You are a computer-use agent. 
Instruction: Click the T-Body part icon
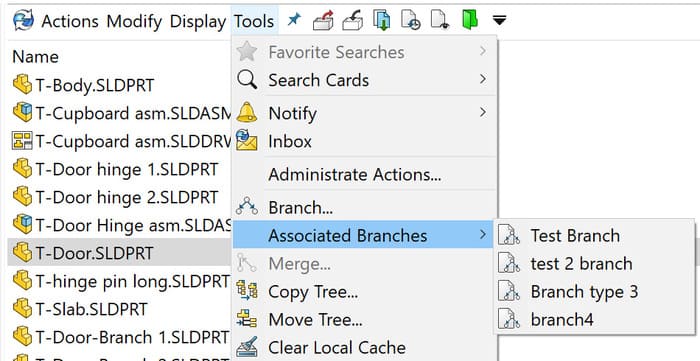pyautogui.click(x=22, y=84)
